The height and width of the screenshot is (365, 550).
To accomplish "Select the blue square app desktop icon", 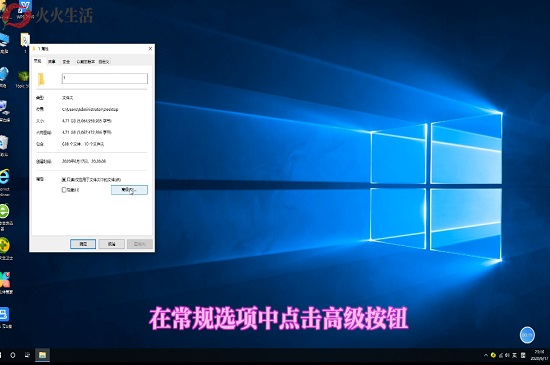I will pos(5,317).
